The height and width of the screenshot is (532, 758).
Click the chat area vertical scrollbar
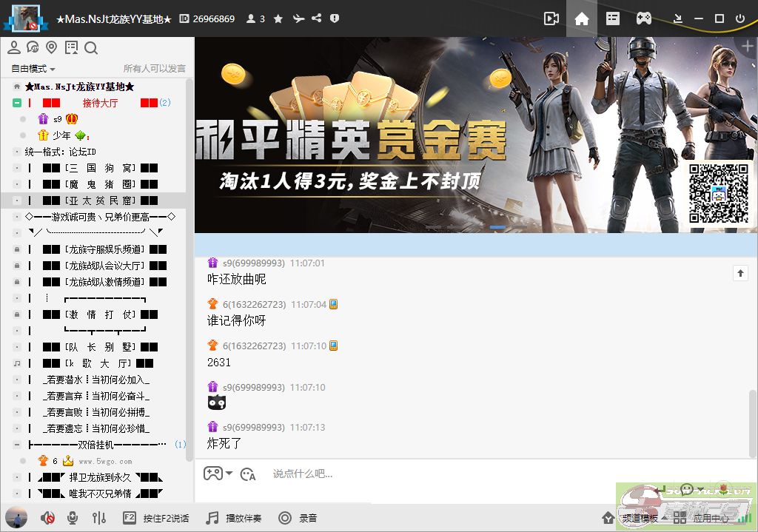(x=752, y=422)
